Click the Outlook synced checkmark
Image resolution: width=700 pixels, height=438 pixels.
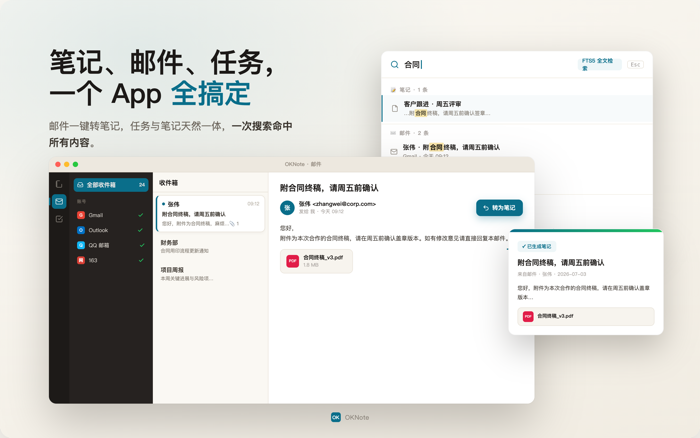[x=141, y=230]
